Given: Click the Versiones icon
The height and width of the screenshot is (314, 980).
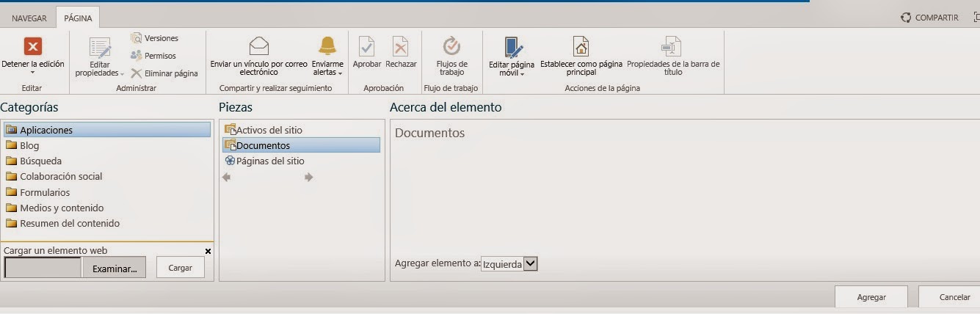Looking at the screenshot, I should coord(137,38).
